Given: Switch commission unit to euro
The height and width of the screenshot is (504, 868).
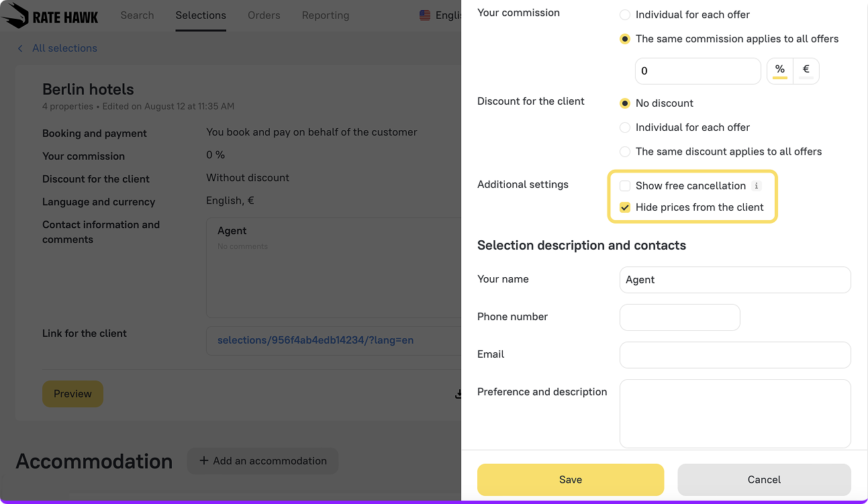Looking at the screenshot, I should [806, 70].
